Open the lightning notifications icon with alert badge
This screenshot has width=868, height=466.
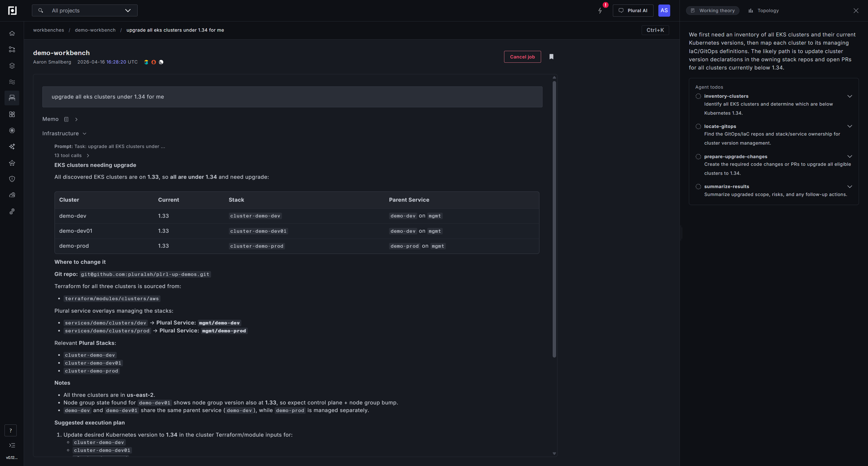click(x=600, y=10)
